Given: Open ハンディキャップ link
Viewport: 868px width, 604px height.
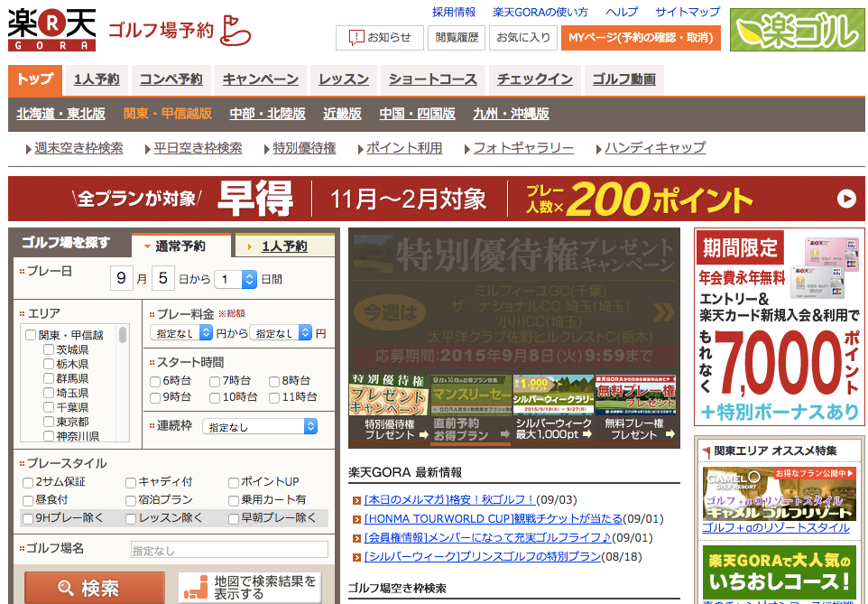Looking at the screenshot, I should (x=655, y=148).
